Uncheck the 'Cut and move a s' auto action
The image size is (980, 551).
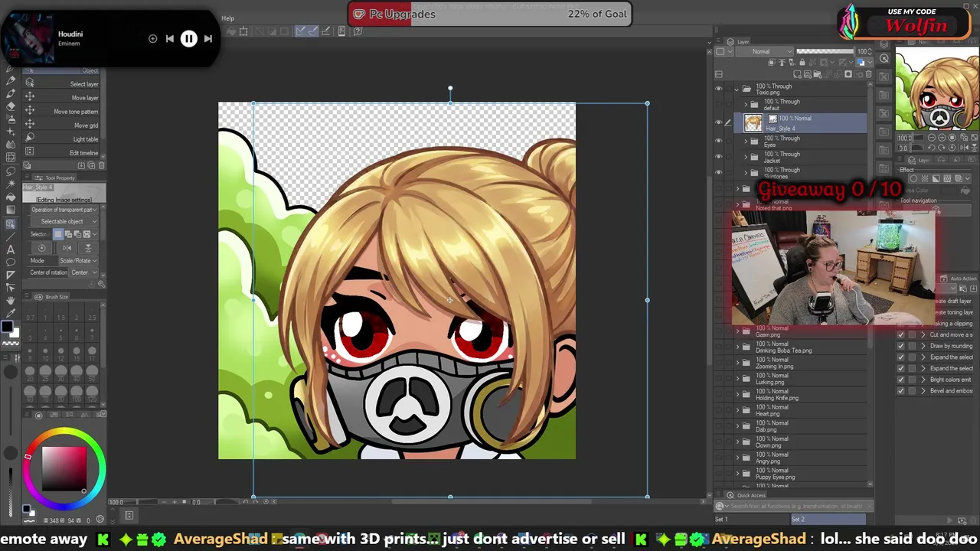(900, 334)
